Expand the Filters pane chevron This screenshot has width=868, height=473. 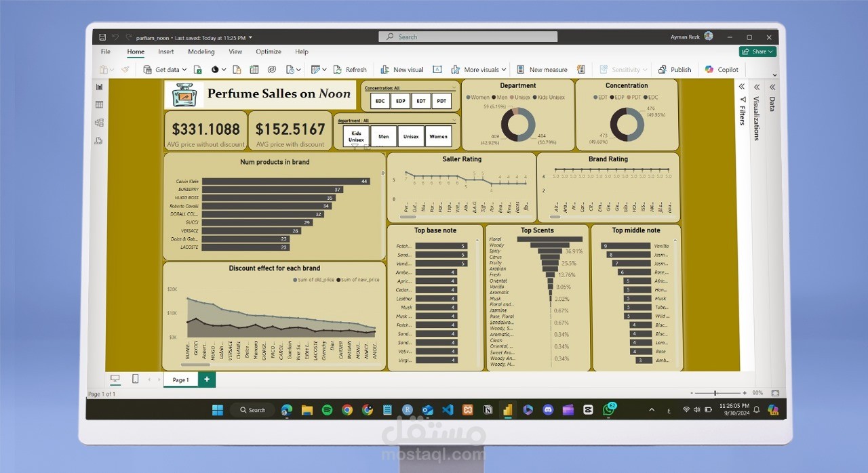[x=742, y=87]
